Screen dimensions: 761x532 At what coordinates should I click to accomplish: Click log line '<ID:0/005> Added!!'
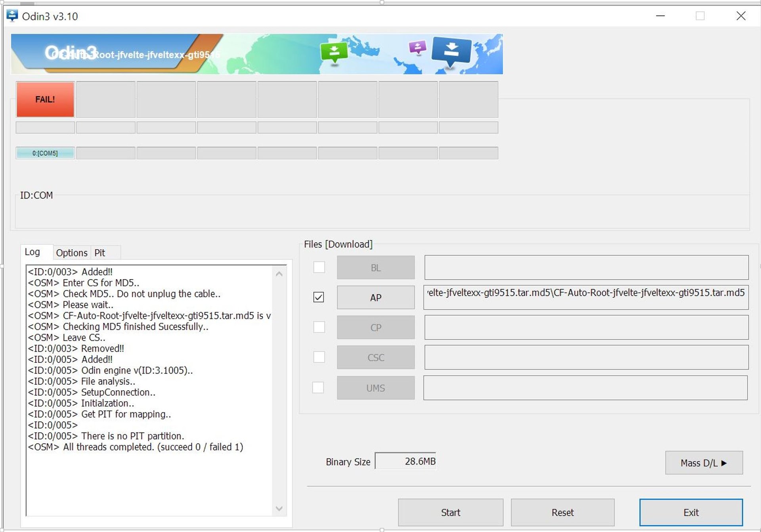[x=70, y=359]
